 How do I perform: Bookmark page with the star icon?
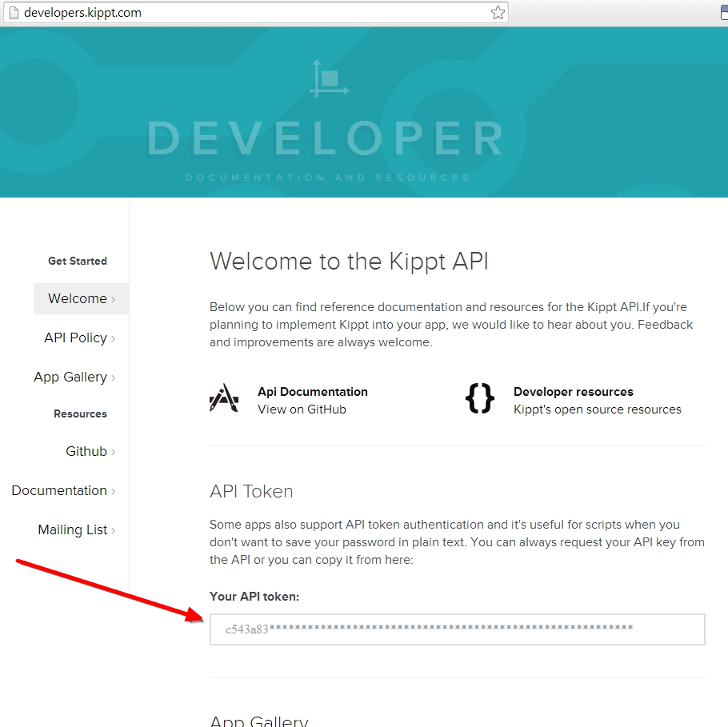[498, 13]
